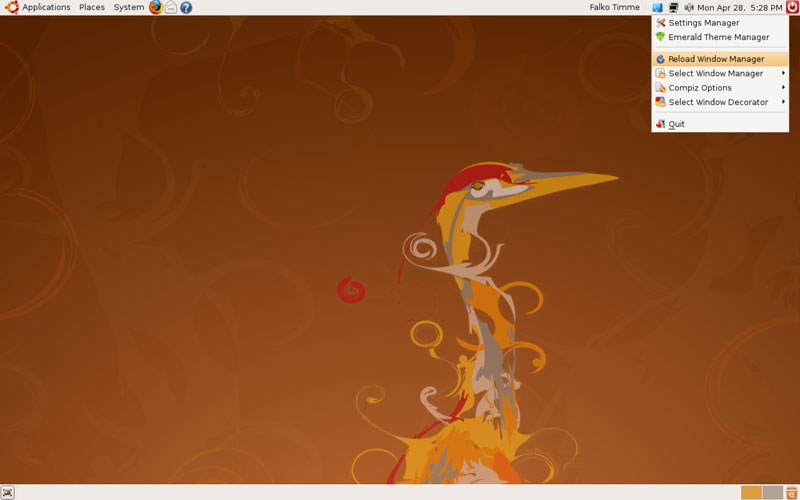800x500 pixels.
Task: Open the System menu
Action: (129, 7)
